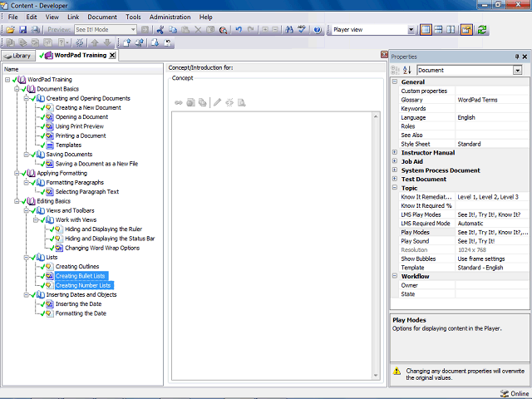Open the File menu
The image size is (532, 399).
coord(13,17)
